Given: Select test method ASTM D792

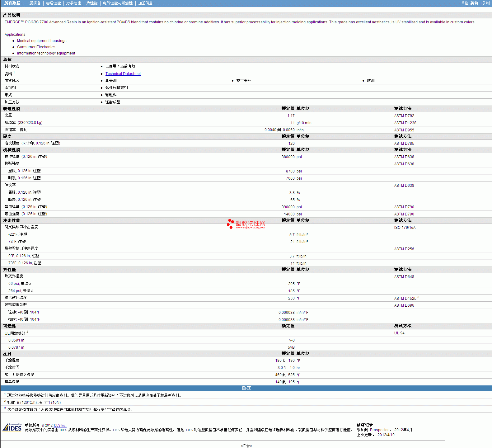Looking at the screenshot, I should pos(404,116).
